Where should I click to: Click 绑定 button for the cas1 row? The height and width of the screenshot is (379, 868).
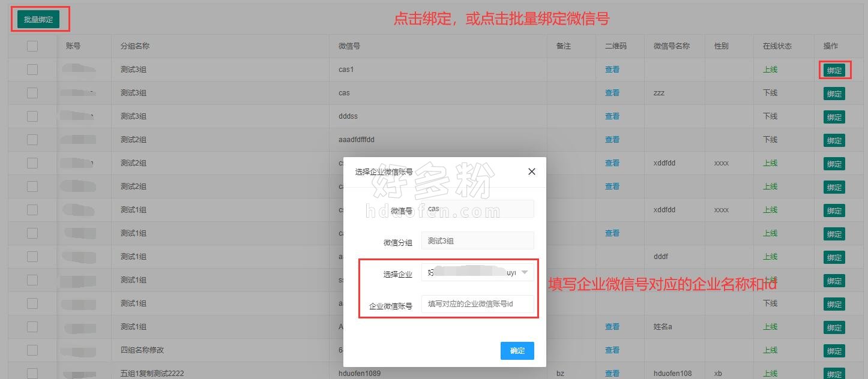834,70
